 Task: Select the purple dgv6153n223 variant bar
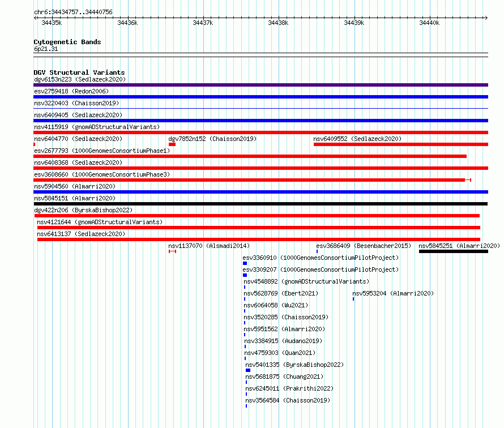click(x=260, y=85)
